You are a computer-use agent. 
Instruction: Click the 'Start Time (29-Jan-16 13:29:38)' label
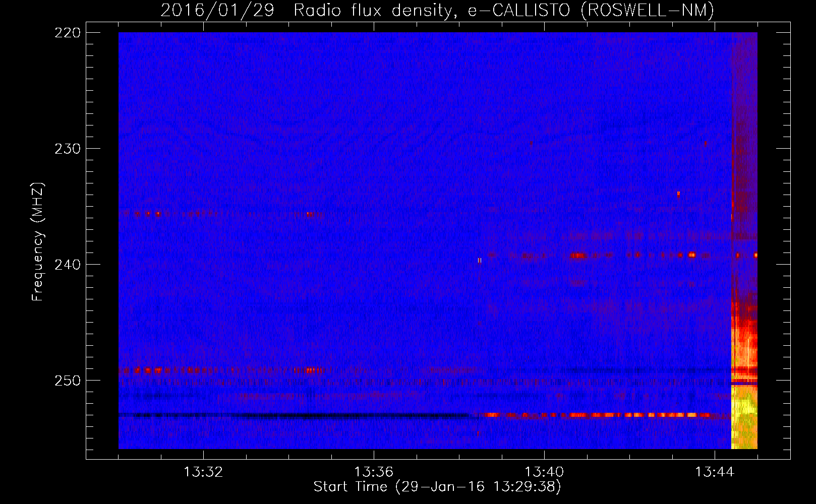(x=437, y=487)
